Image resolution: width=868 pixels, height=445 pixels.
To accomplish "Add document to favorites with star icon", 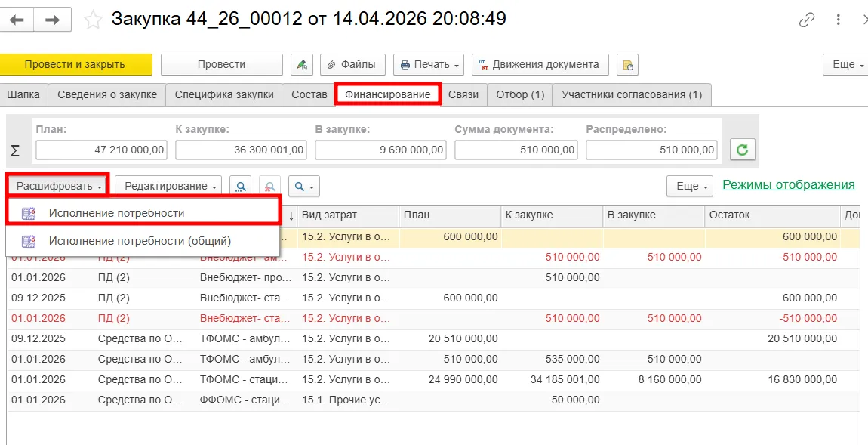I will click(x=93, y=20).
